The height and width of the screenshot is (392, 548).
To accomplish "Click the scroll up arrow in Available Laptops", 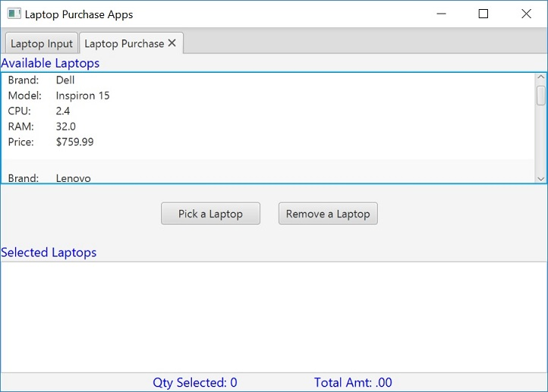I will click(540, 77).
